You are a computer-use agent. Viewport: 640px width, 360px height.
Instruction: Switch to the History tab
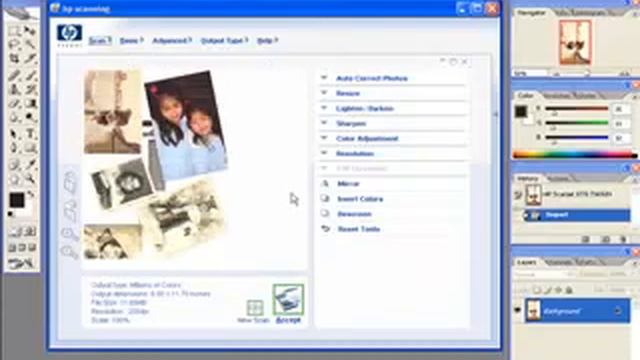click(528, 178)
